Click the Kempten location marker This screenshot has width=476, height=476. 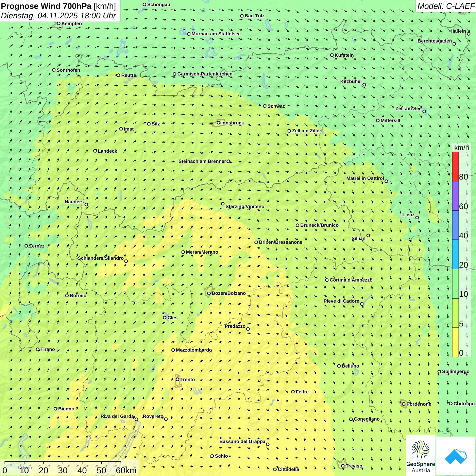pyautogui.click(x=58, y=23)
